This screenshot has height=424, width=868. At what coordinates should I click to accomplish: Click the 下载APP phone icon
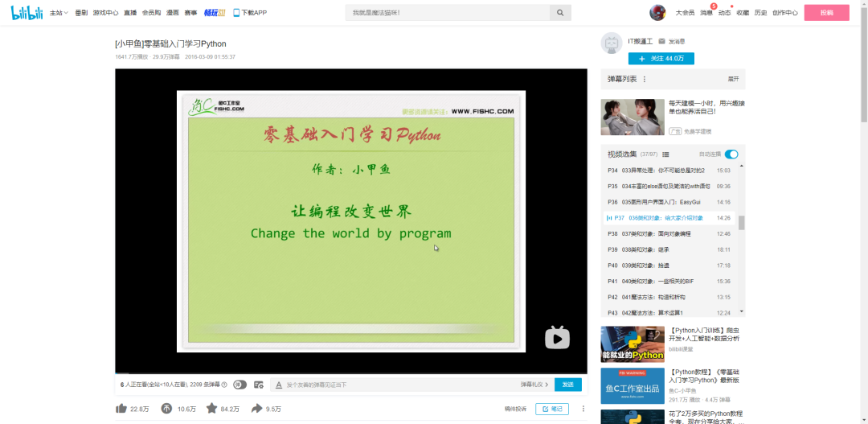coord(236,12)
